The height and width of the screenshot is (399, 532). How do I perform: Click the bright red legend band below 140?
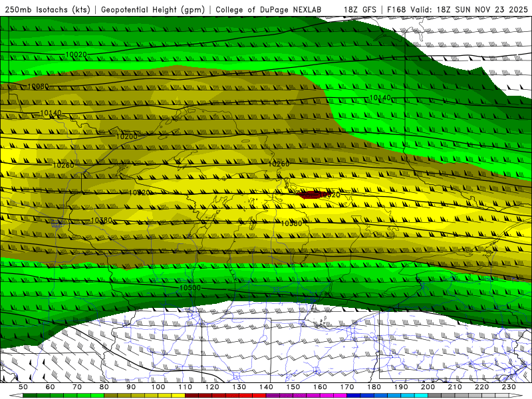(x=259, y=396)
